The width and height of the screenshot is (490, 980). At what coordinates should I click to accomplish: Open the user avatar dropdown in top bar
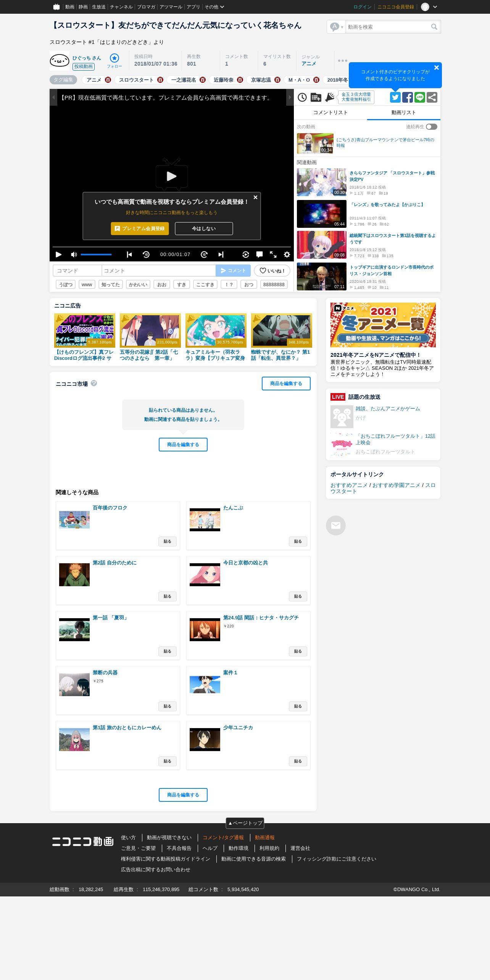point(429,7)
